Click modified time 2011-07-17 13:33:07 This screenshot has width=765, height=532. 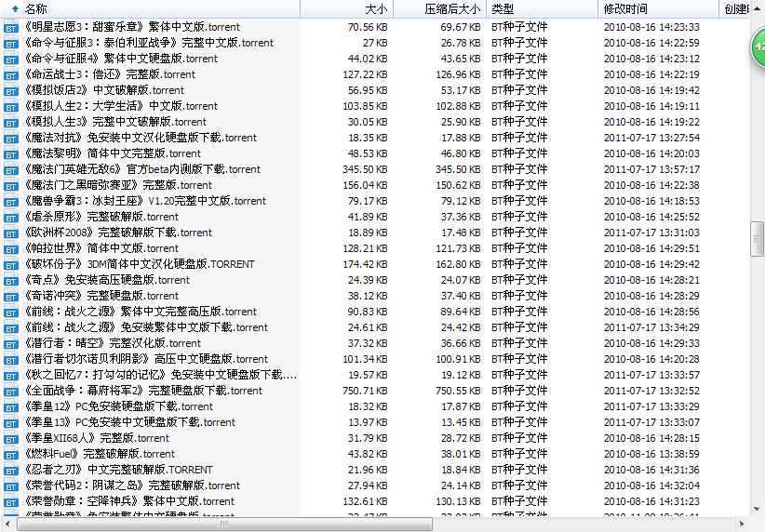(x=651, y=422)
